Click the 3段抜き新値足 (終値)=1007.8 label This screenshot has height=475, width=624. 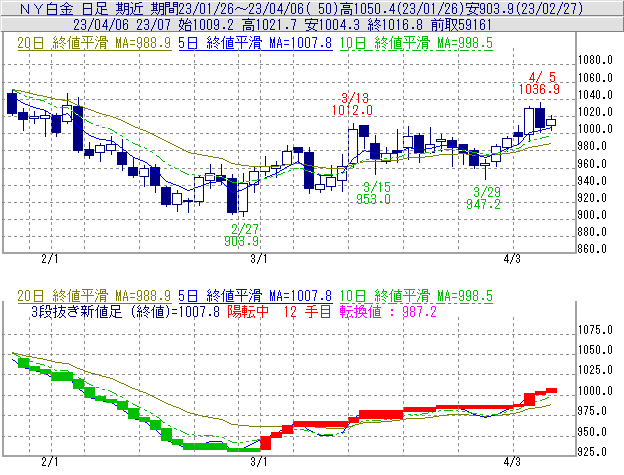(125, 311)
